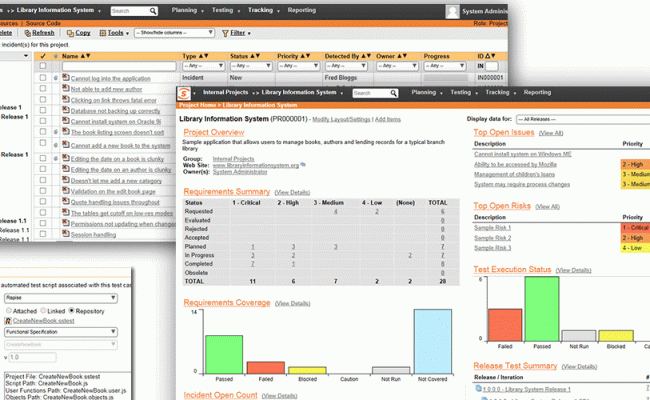650x400 pixels.
Task: Click attachment icon on Cannot log into application row
Action: click(x=56, y=78)
